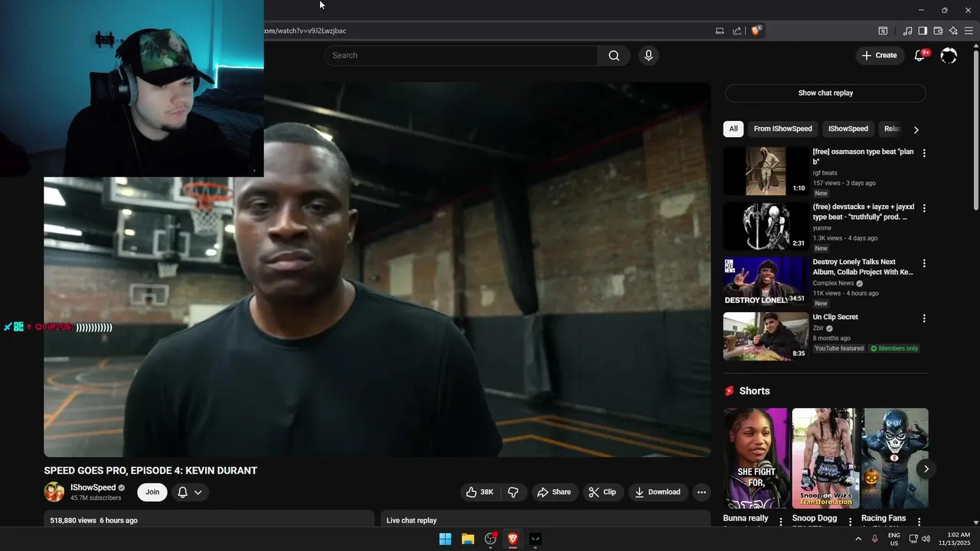Open the 'SHE FIGHT FOR' short thumbnail

756,458
